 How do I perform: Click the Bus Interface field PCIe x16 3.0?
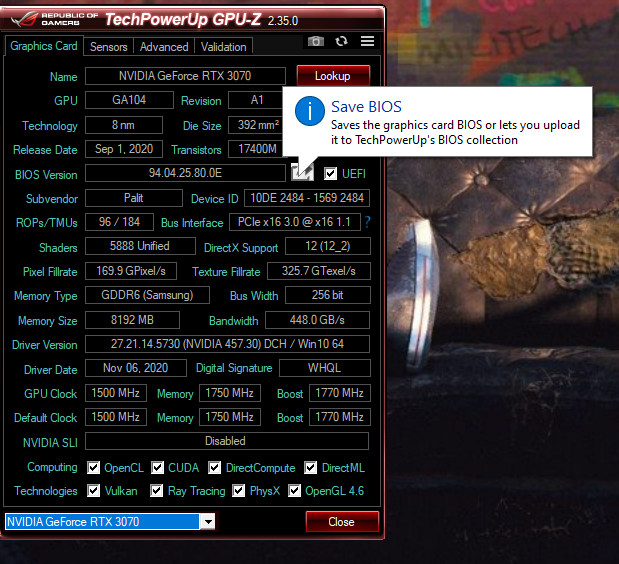tap(294, 222)
